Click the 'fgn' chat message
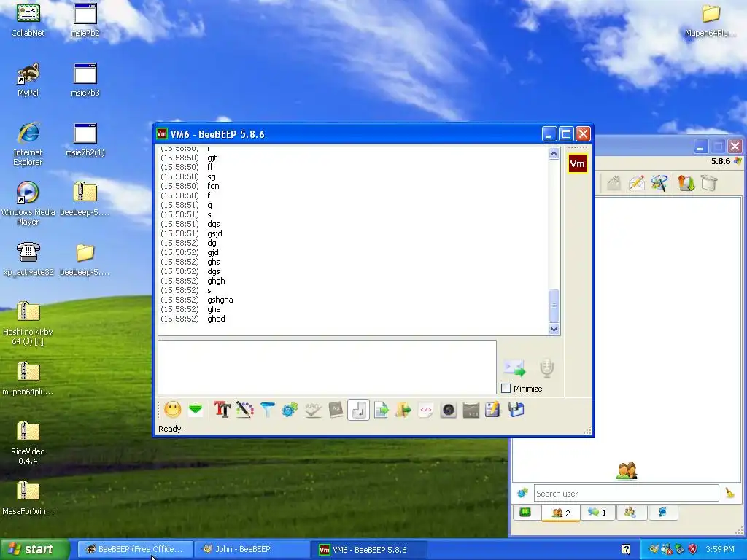 pos(213,186)
